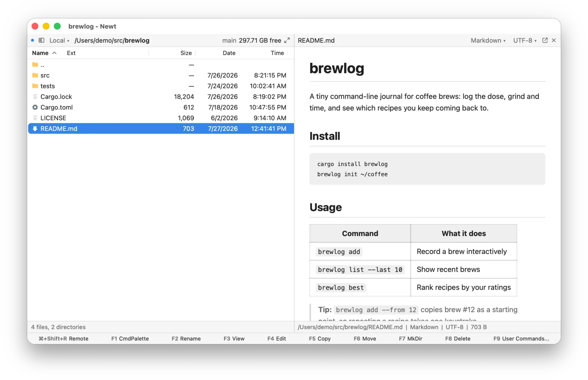Click the F2 Rename button
The height and width of the screenshot is (380, 588).
[186, 339]
